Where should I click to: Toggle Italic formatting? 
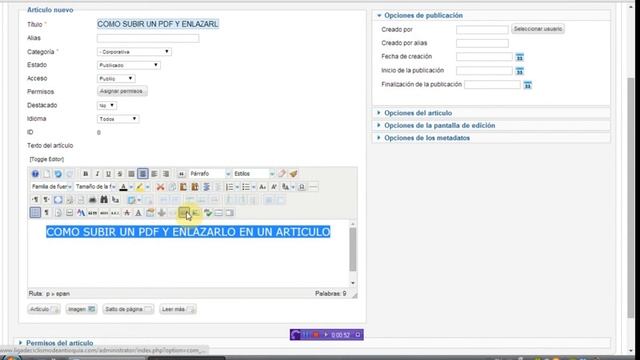click(x=97, y=174)
